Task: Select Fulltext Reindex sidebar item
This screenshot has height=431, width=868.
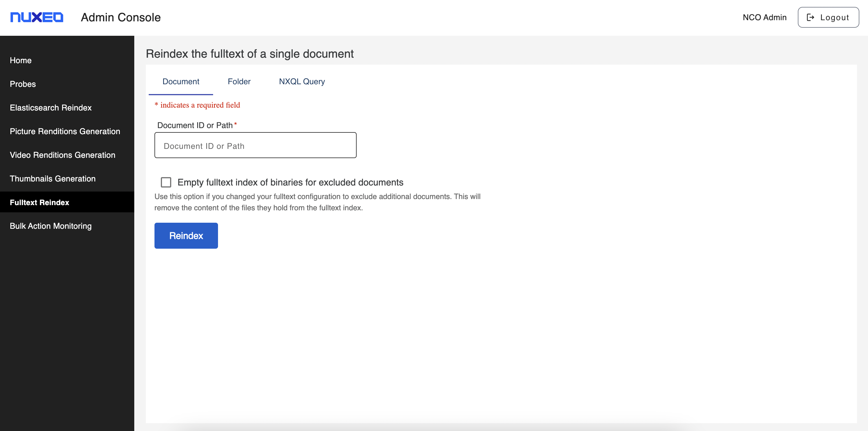Action: [40, 202]
